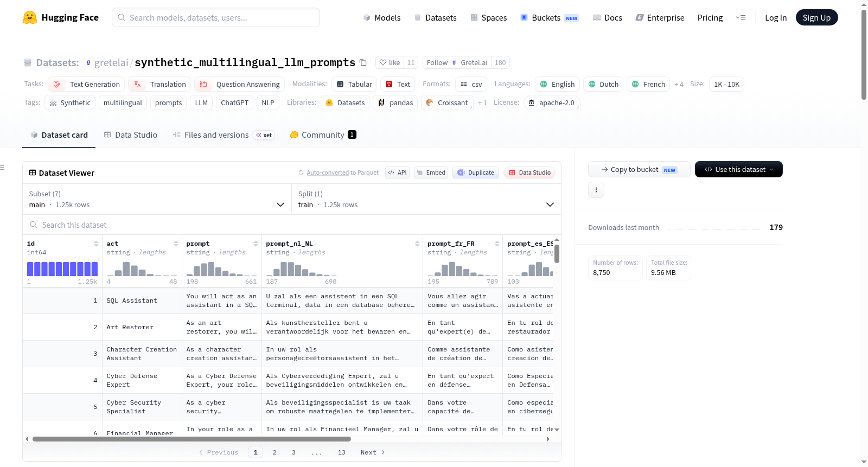Click the French language globe icon

click(635, 84)
